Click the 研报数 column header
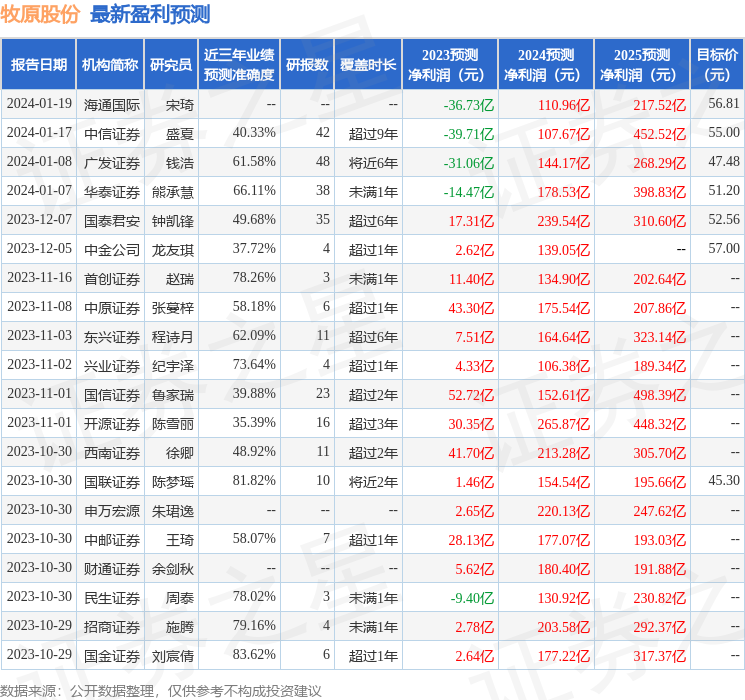 click(307, 65)
